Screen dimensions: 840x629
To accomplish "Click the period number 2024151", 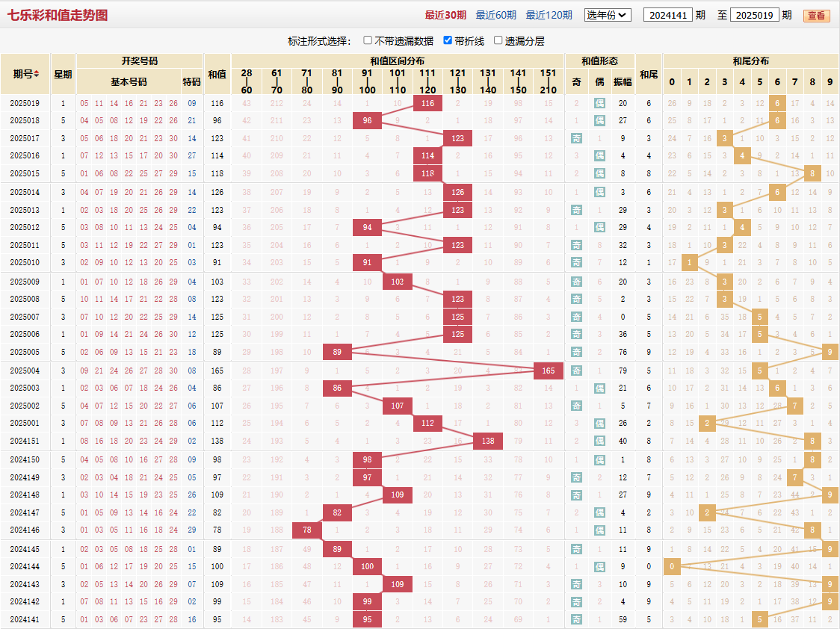I will coord(25,441).
